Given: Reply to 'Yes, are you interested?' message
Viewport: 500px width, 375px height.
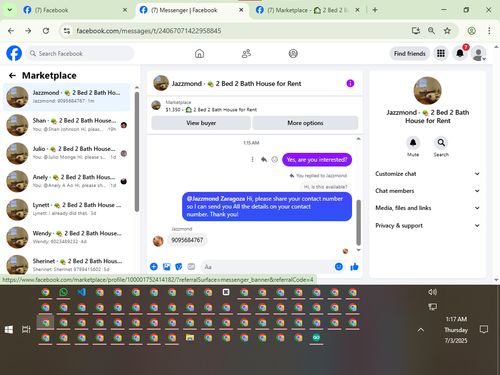Looking at the screenshot, I should pos(264,160).
